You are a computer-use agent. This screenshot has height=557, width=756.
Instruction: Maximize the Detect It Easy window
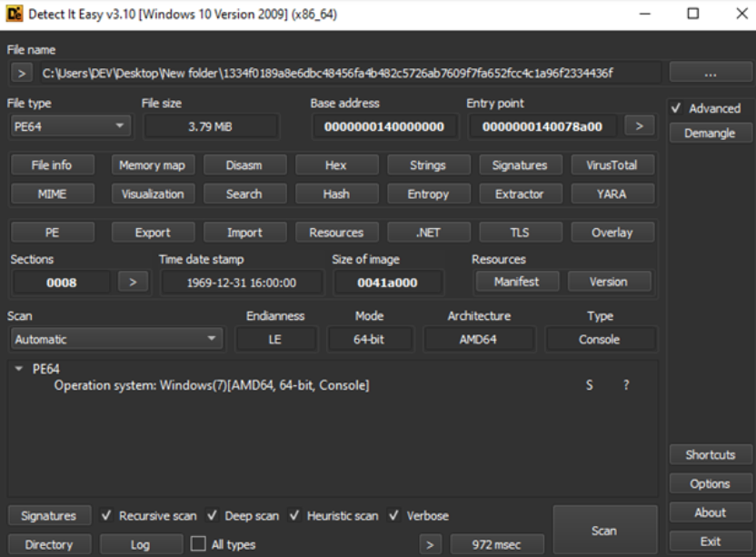692,14
